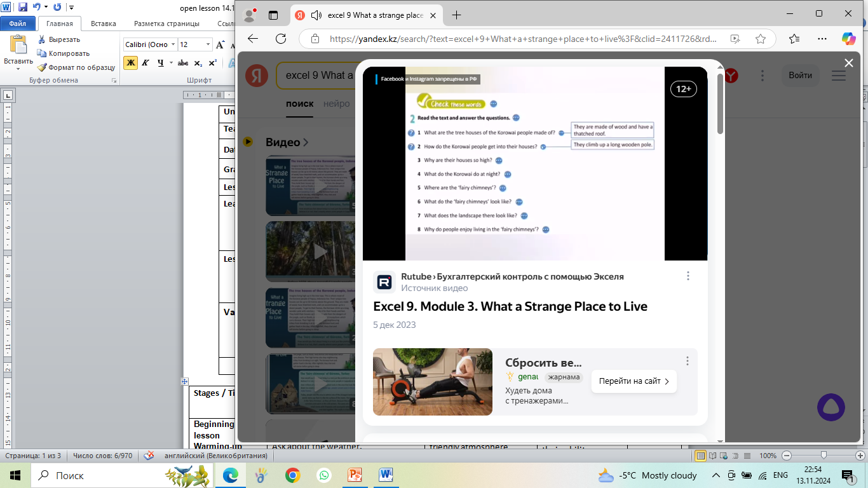This screenshot has width=868, height=488.
Task: Click the Word zoom slider handle
Action: click(x=824, y=456)
